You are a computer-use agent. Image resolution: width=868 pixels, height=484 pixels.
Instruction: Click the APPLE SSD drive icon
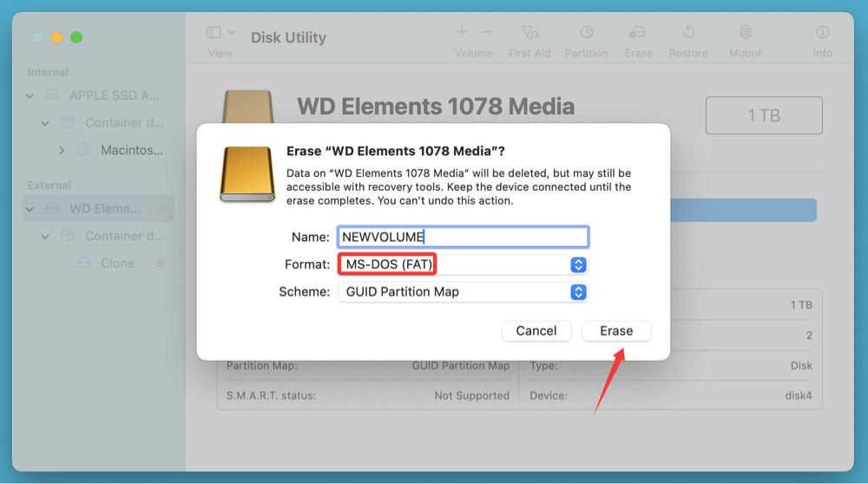click(x=52, y=95)
